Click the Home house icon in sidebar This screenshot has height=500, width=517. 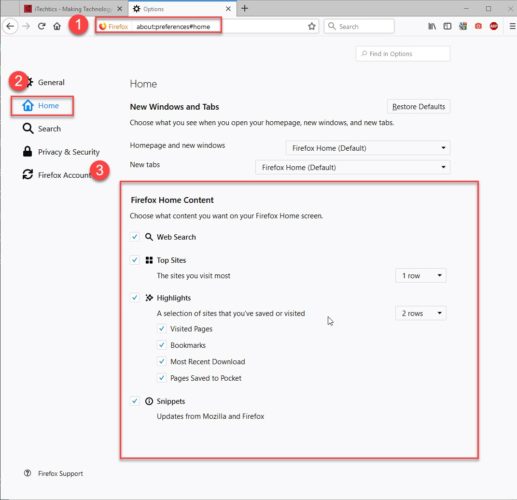(x=28, y=105)
